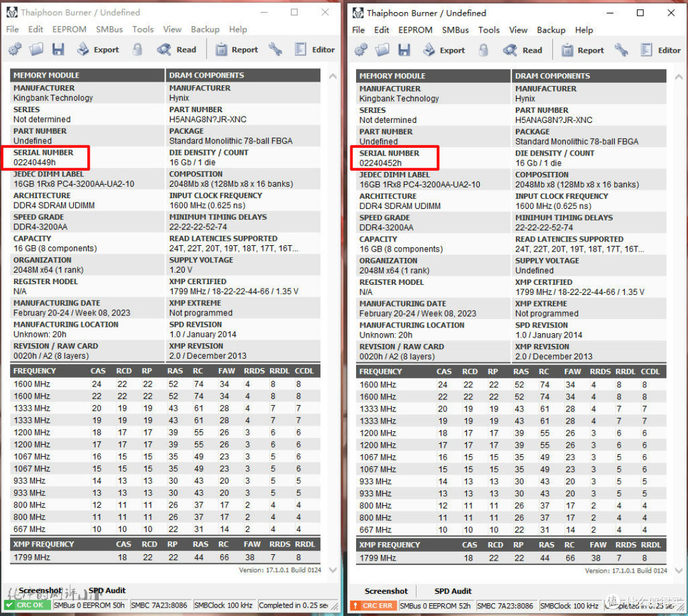Save dump using floppy icon in left window

coord(58,49)
